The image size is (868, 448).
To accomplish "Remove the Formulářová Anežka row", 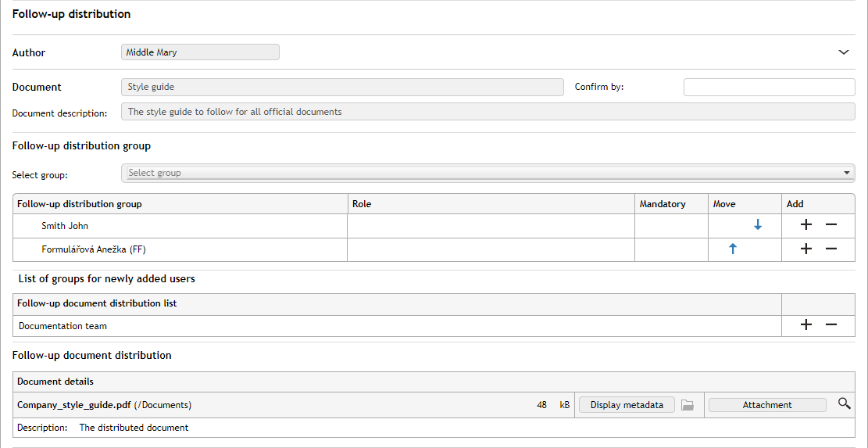I will click(831, 249).
